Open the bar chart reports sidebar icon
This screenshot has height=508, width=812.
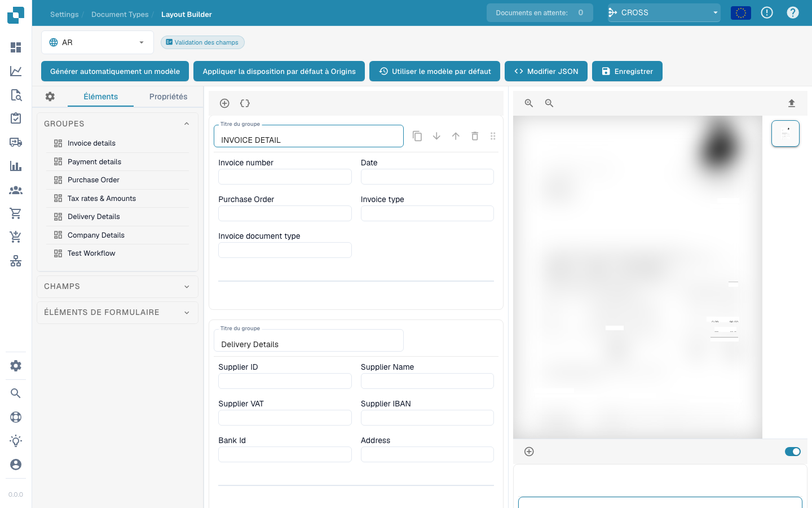[x=16, y=166]
